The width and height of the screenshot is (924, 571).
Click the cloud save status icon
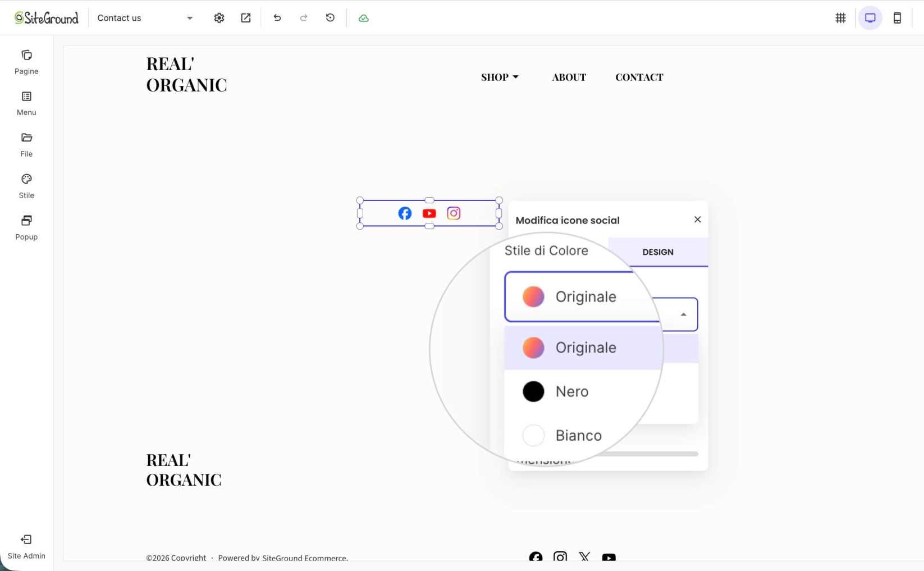(364, 18)
